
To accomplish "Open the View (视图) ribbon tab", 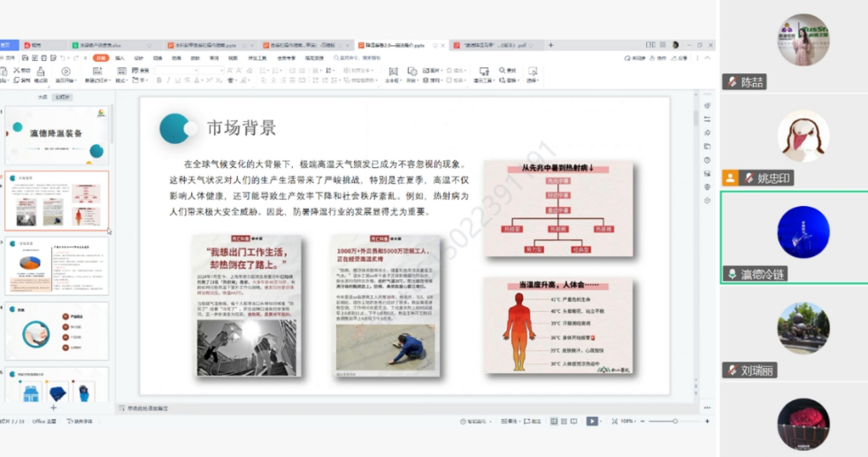I will coord(233,57).
